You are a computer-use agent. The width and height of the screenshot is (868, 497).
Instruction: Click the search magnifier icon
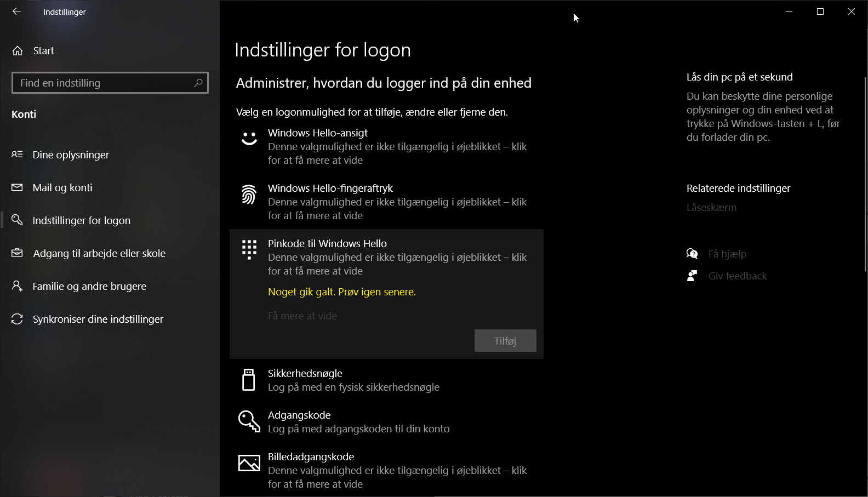coord(198,83)
